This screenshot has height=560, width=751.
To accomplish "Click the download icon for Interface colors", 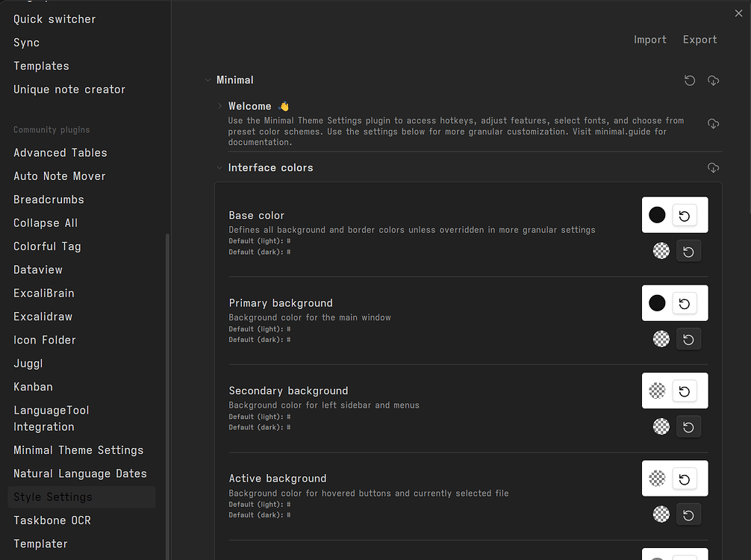I will [x=713, y=167].
